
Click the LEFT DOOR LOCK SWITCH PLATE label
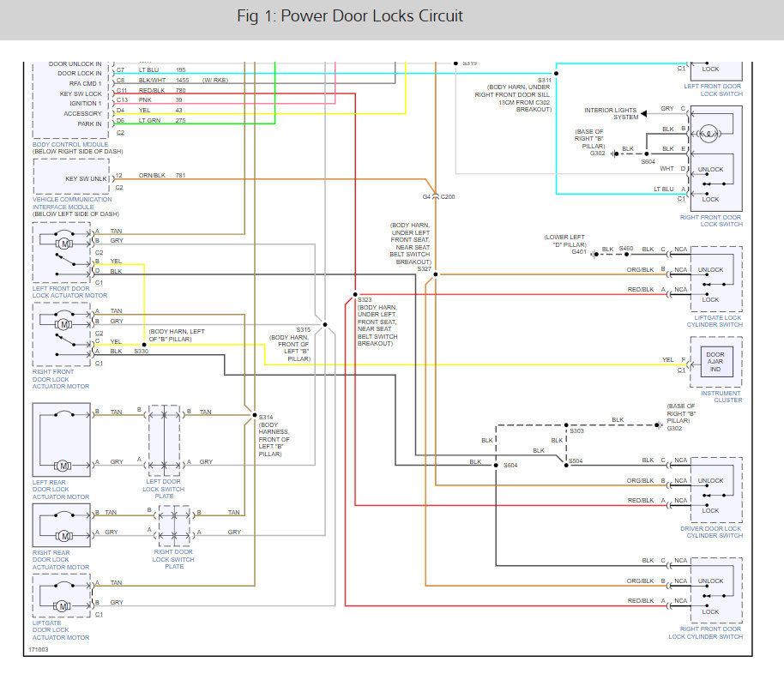[164, 489]
